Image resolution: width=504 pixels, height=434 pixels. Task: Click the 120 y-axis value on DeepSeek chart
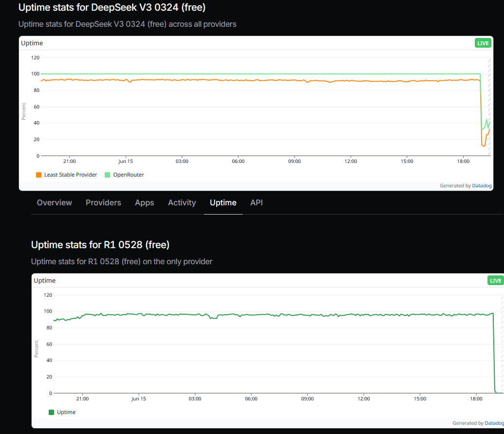pos(35,58)
